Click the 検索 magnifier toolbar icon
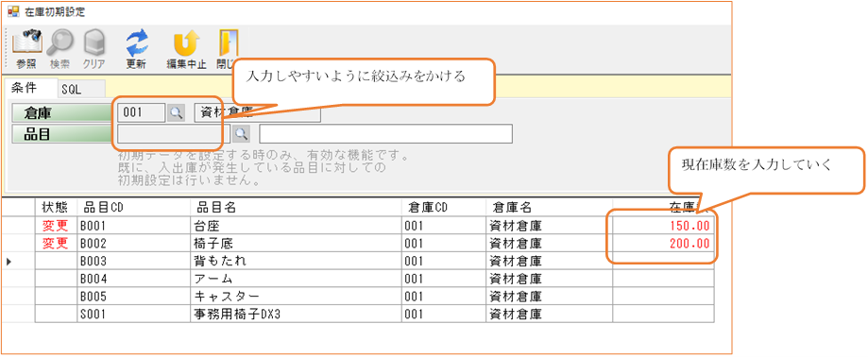868x358 pixels. [60, 43]
